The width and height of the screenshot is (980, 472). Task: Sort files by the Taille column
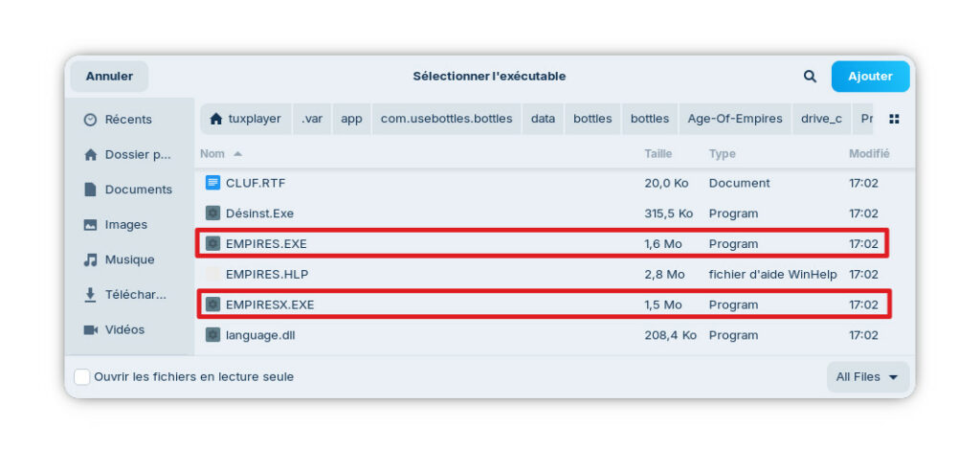click(x=658, y=153)
